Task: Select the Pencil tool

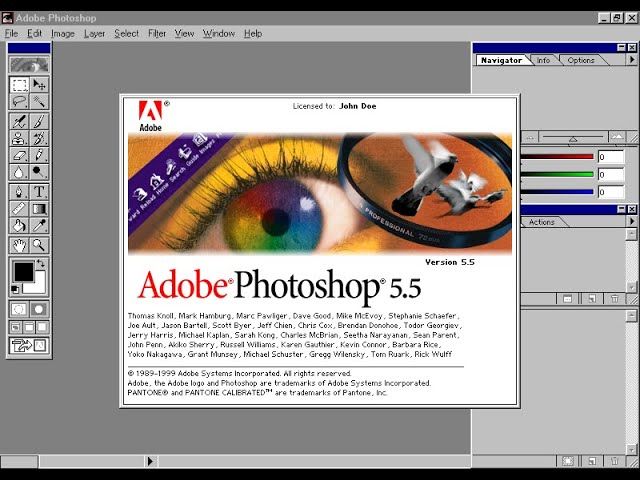Action: 40,155
